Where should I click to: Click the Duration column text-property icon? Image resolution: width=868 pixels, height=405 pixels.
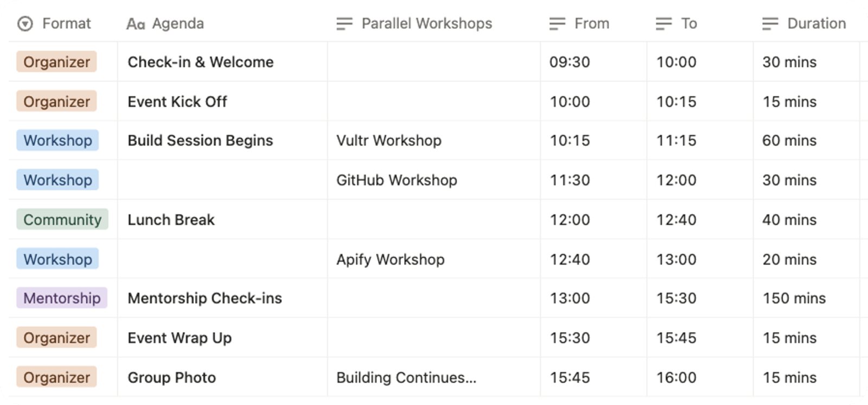pyautogui.click(x=770, y=24)
